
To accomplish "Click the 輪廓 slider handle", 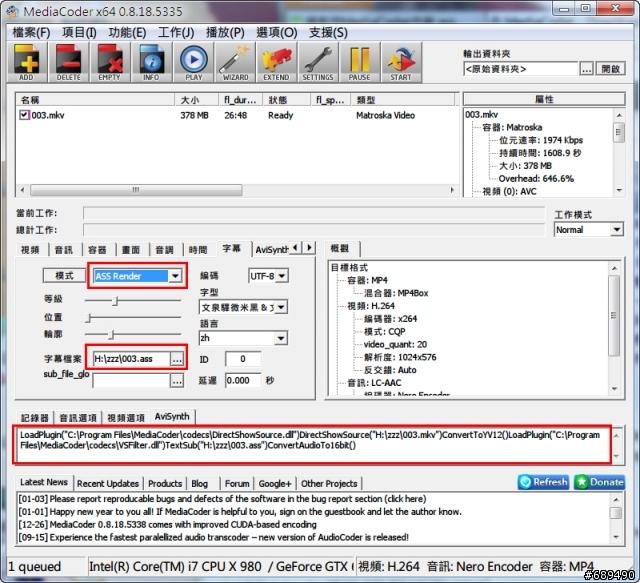I will pos(111,334).
